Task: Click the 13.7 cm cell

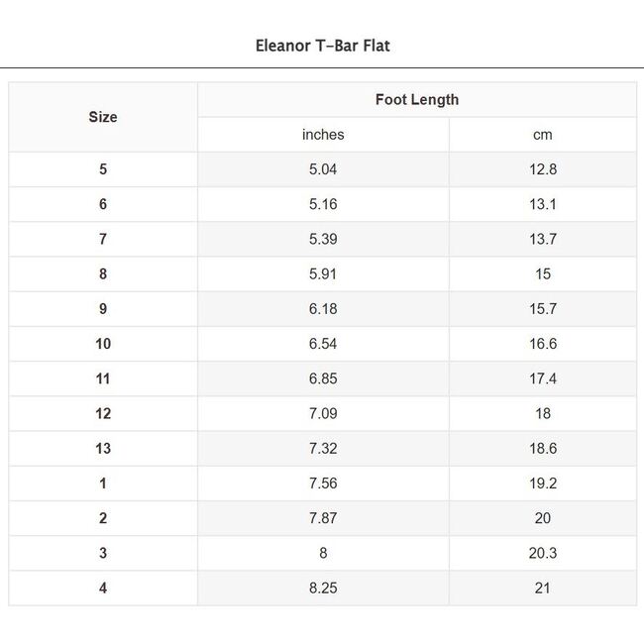Action: 542,239
